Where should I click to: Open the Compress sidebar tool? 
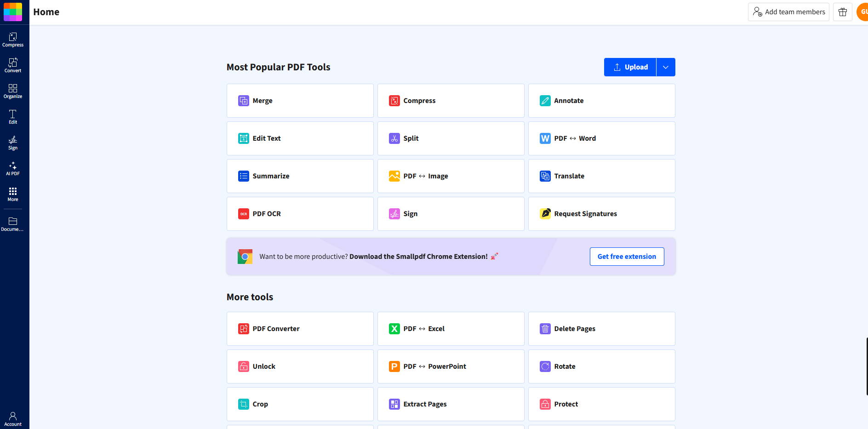tap(13, 40)
